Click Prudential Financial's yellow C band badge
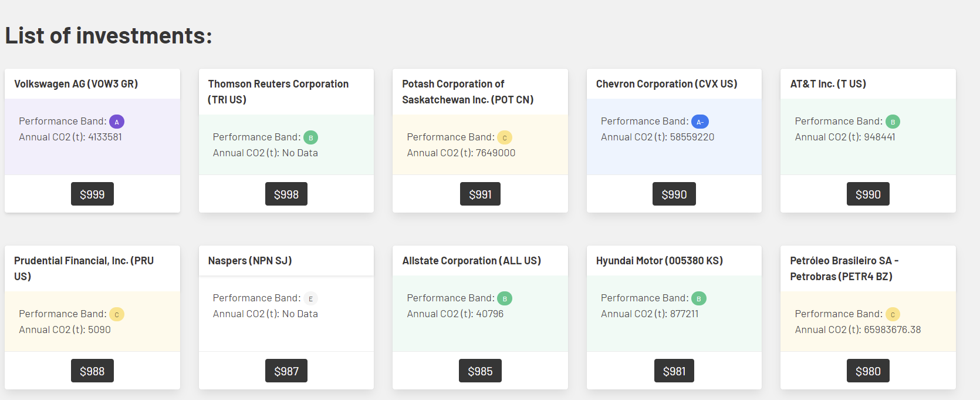Image resolution: width=980 pixels, height=400 pixels. coord(117,314)
